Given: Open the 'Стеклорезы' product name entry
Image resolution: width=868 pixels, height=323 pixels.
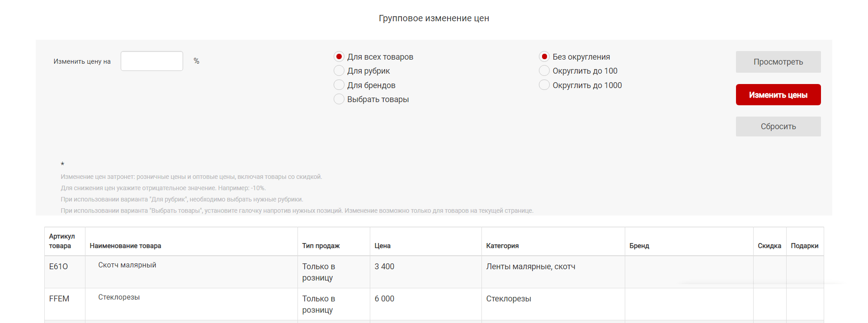Looking at the screenshot, I should 119,297.
